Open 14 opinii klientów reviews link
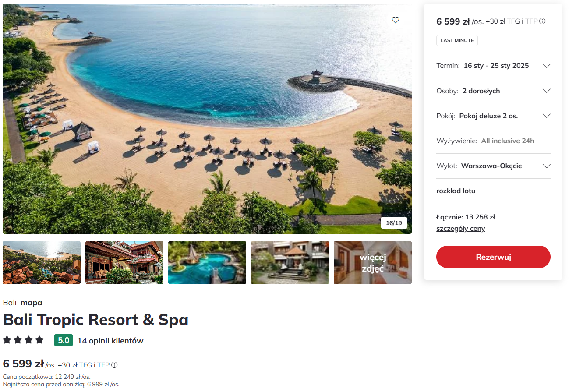The height and width of the screenshot is (392, 569). click(110, 341)
